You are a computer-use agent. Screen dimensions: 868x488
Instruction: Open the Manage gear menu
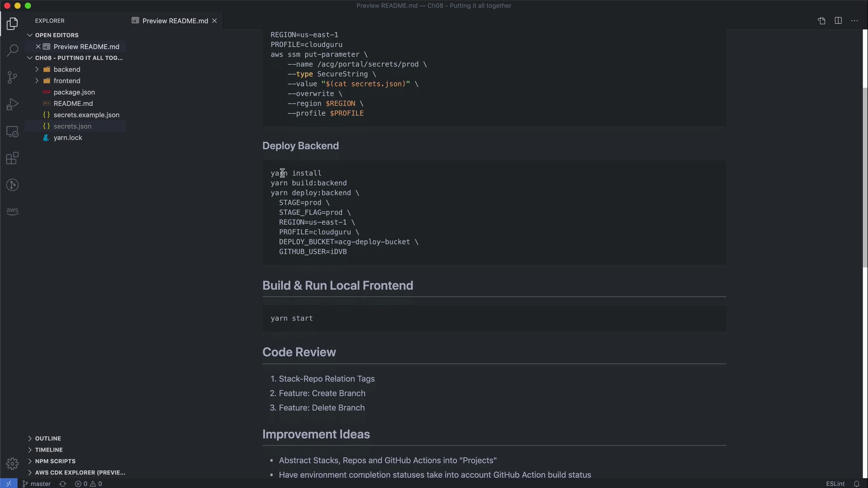(12, 464)
